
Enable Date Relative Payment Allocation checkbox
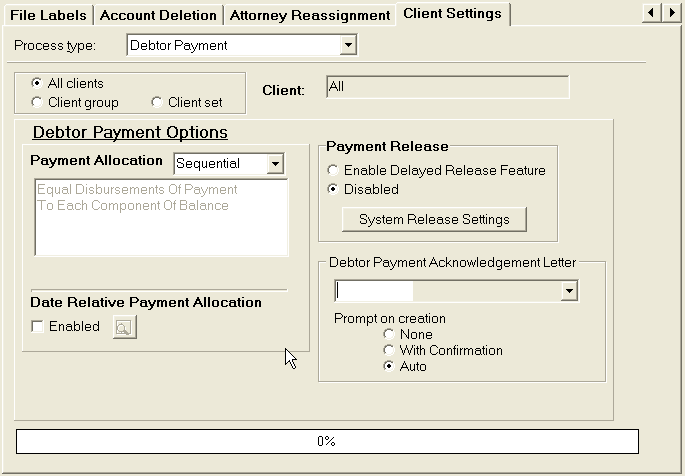(x=38, y=327)
